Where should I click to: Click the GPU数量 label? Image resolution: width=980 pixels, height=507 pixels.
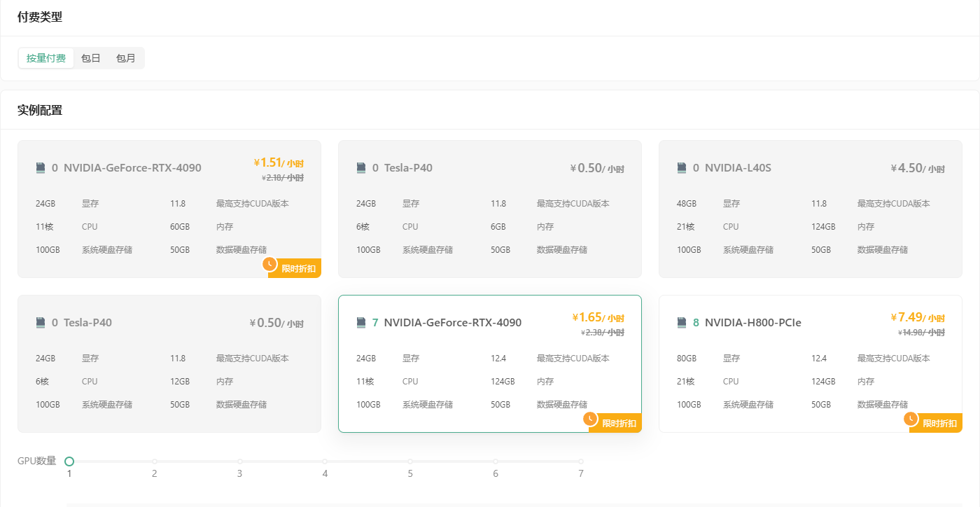[x=37, y=461]
